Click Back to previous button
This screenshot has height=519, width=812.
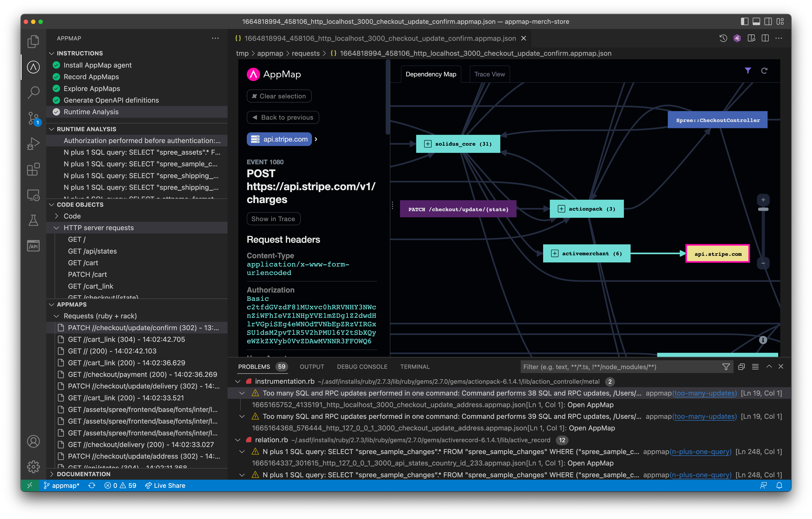click(x=283, y=117)
